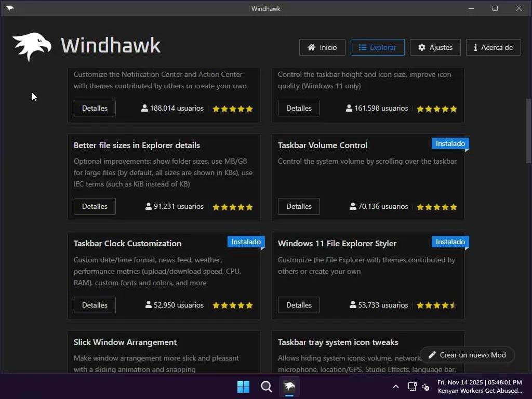The height and width of the screenshot is (399, 532).
Task: Click the Windhawk title bar icon
Action: pyautogui.click(x=10, y=8)
